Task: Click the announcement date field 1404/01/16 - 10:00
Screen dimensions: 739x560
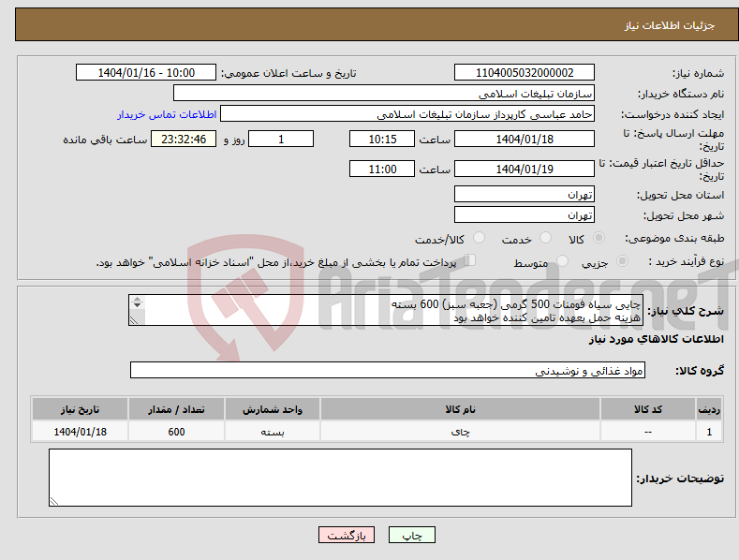Action: point(145,73)
